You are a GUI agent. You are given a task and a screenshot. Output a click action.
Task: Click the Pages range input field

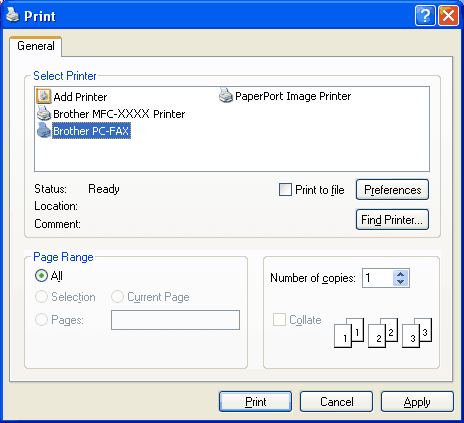[175, 320]
